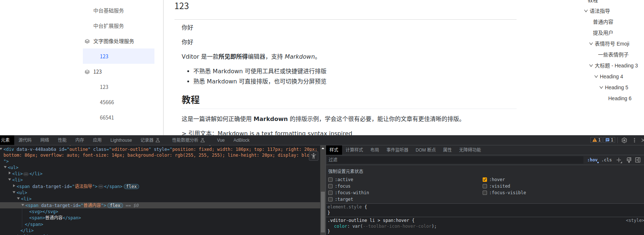Image resolution: width=644 pixels, height=235 pixels.
Task: Toggle :visited forced state
Action: [x=485, y=186]
